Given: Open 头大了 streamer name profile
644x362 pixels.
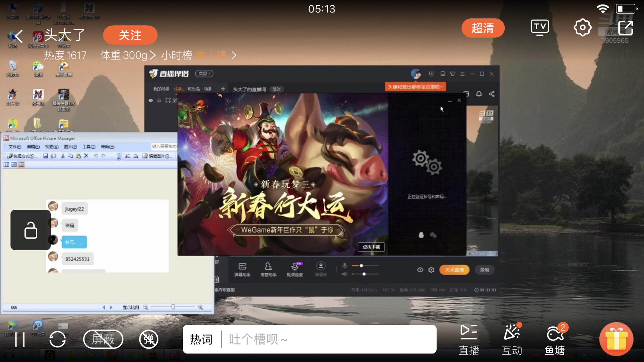Looking at the screenshot, I should [x=65, y=35].
